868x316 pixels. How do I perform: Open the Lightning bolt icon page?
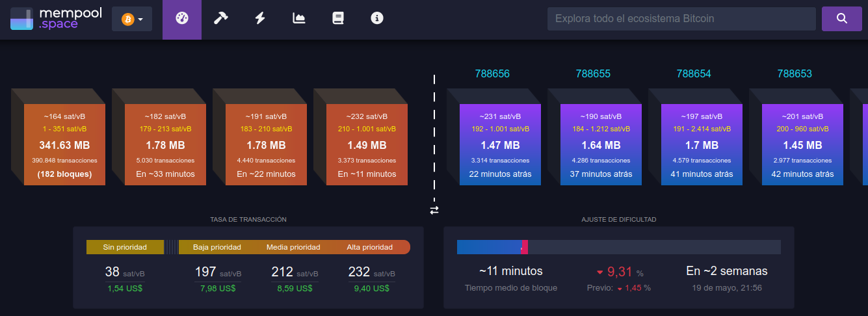click(260, 18)
